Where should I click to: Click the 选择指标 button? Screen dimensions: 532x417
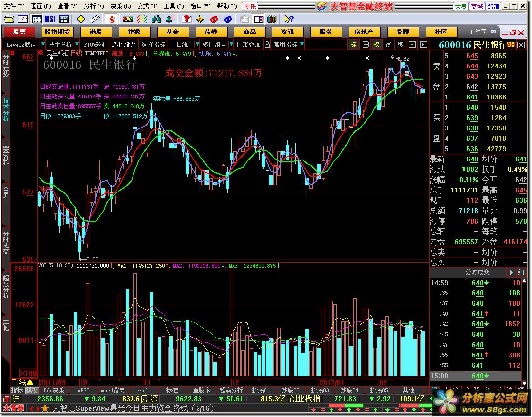(x=153, y=44)
